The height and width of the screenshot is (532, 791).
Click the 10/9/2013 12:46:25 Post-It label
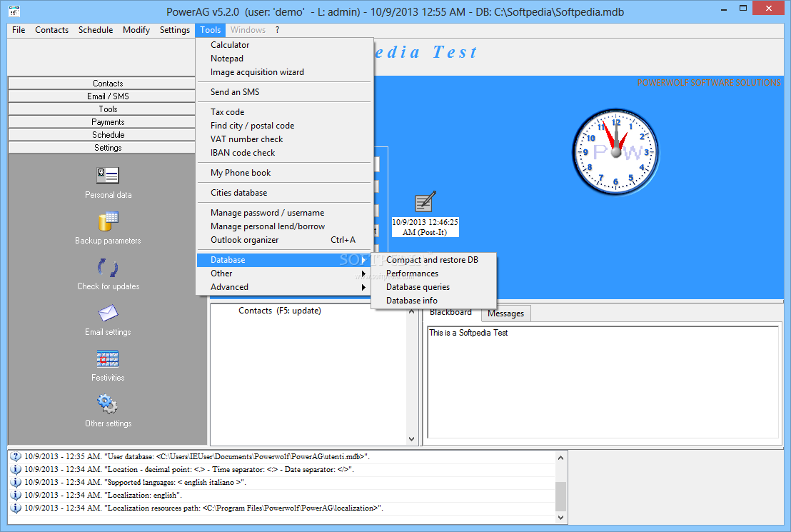tap(425, 227)
